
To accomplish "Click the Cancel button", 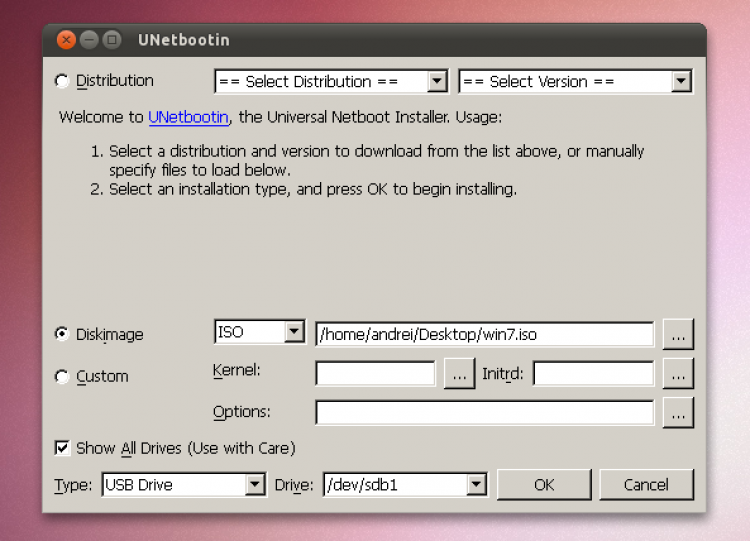I will coord(646,485).
